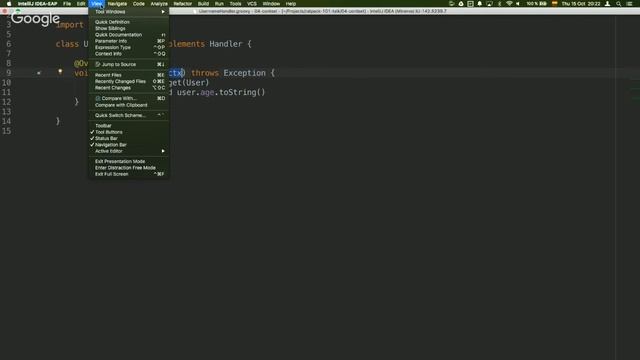The image size is (640, 360).
Task: Click the override gutter marker on line 9
Action: (39, 73)
